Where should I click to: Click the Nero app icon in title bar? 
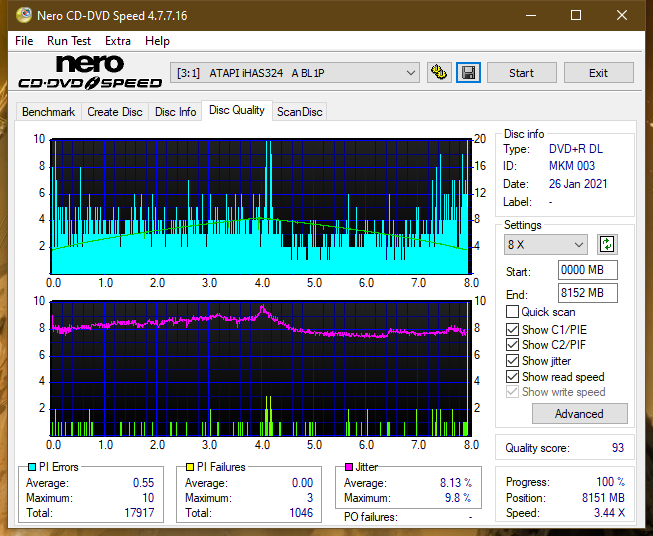pyautogui.click(x=23, y=15)
